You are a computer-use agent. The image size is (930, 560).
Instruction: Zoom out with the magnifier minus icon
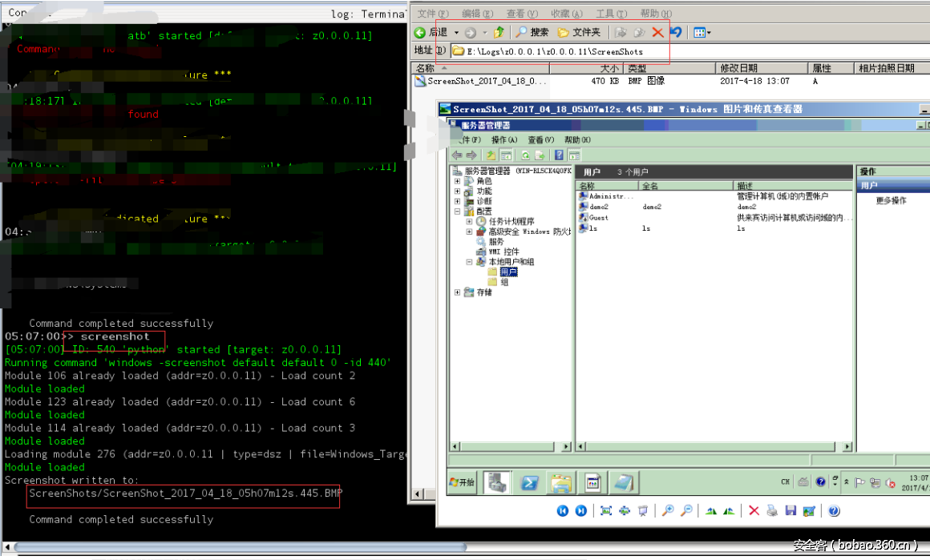click(x=686, y=511)
